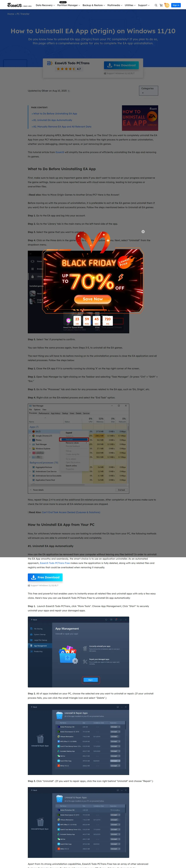The width and height of the screenshot is (186, 868).
Task: Open the App Management screenshot image
Action: point(78,652)
